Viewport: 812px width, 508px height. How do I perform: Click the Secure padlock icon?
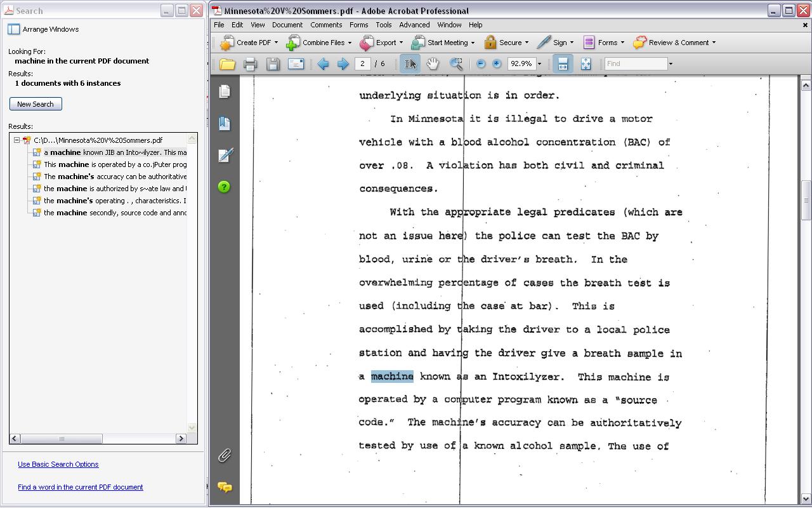point(490,43)
